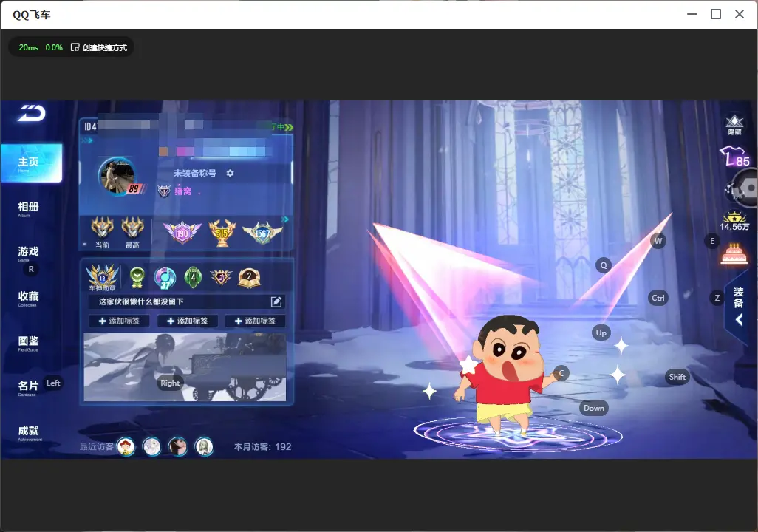
Task: Click the green double arrows atop the ID card
Action: [289, 127]
